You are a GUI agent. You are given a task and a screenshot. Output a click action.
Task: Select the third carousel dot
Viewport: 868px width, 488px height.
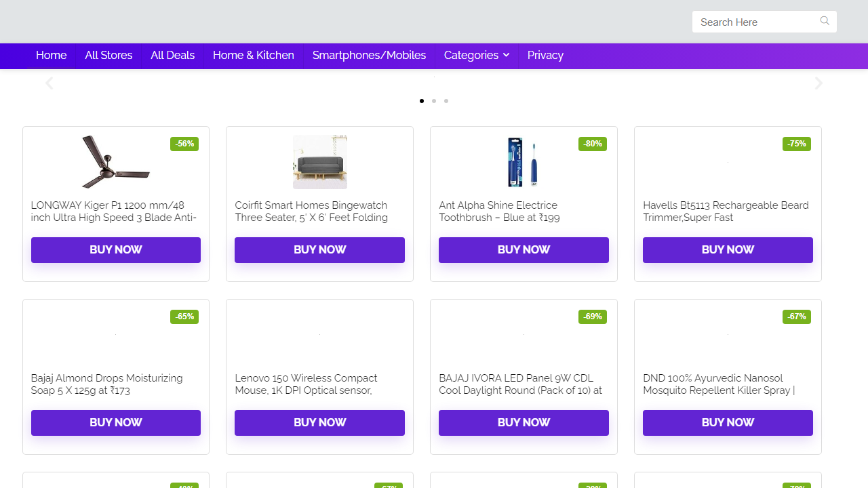click(446, 100)
